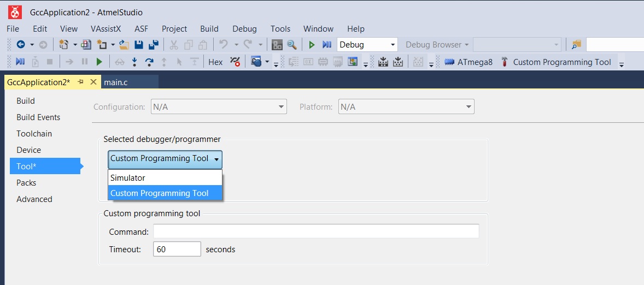Viewport: 644px width, 285px height.
Task: Click the Cut scissors icon
Action: coord(174,45)
